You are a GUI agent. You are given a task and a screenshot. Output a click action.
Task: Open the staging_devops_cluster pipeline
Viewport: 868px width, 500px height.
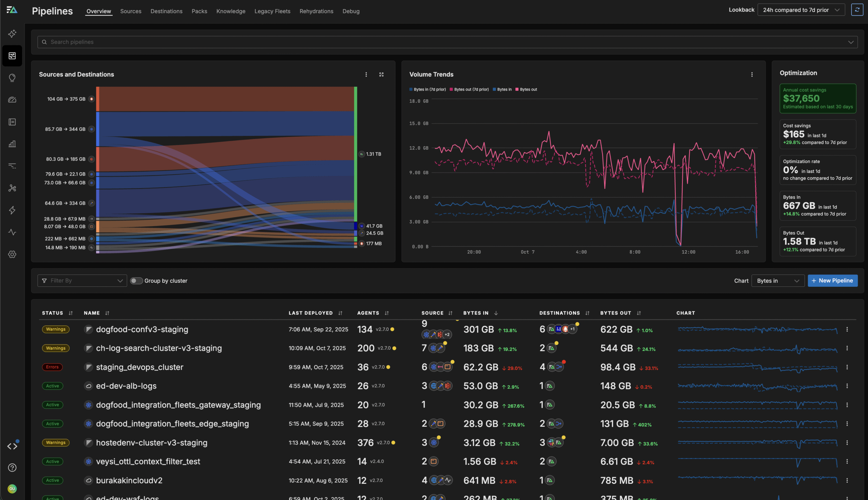(x=139, y=367)
